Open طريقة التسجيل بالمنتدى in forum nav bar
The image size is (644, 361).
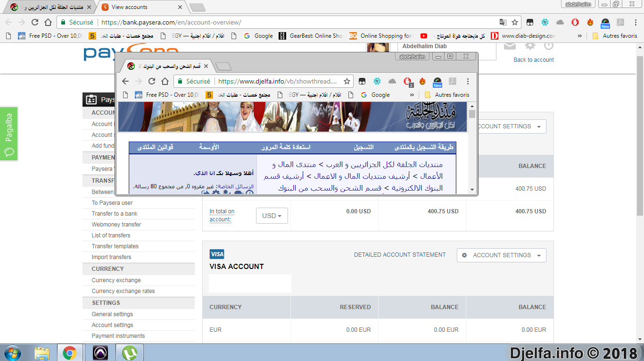[423, 147]
